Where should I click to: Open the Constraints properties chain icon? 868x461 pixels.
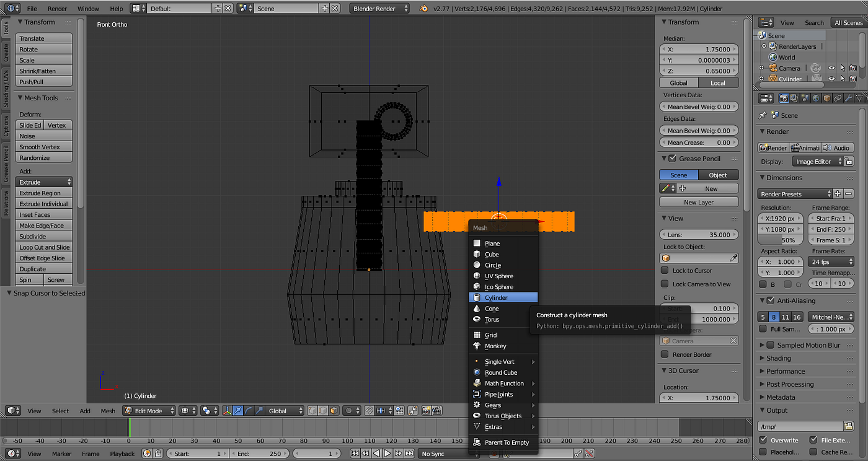(838, 98)
